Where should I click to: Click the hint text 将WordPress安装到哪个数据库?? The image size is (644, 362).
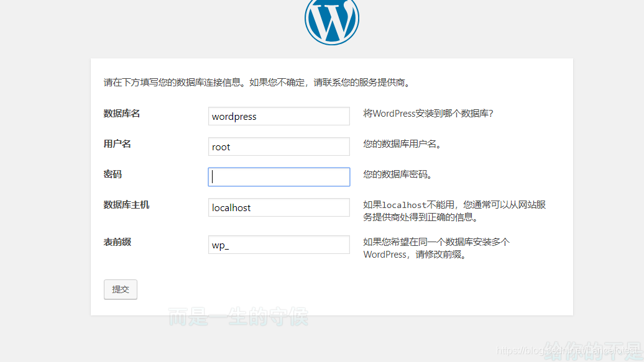pyautogui.click(x=428, y=114)
